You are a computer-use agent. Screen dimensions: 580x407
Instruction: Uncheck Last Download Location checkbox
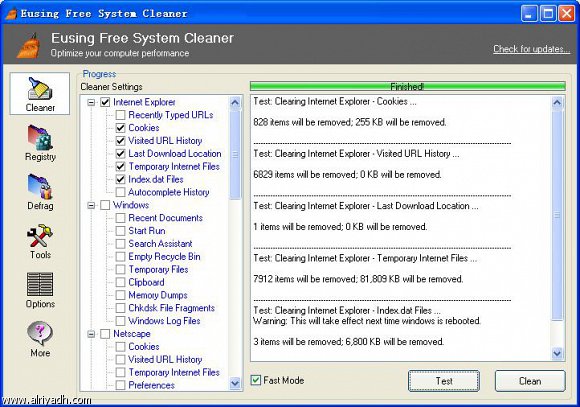[120, 154]
